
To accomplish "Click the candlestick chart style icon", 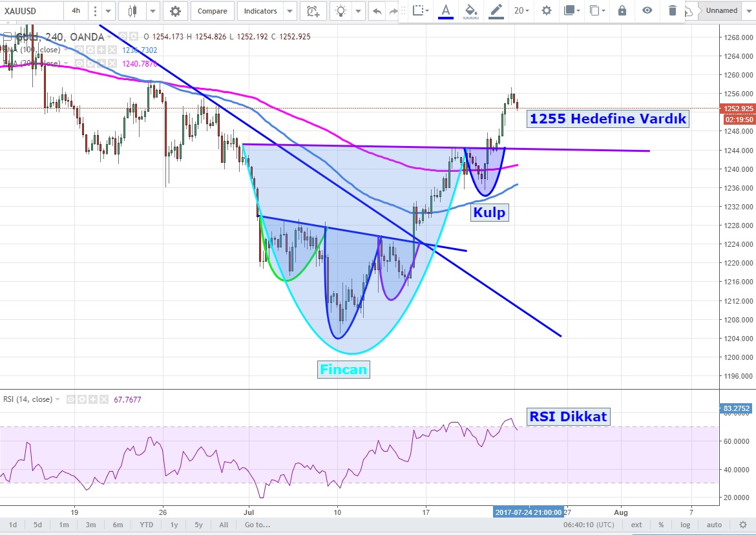I will (133, 11).
